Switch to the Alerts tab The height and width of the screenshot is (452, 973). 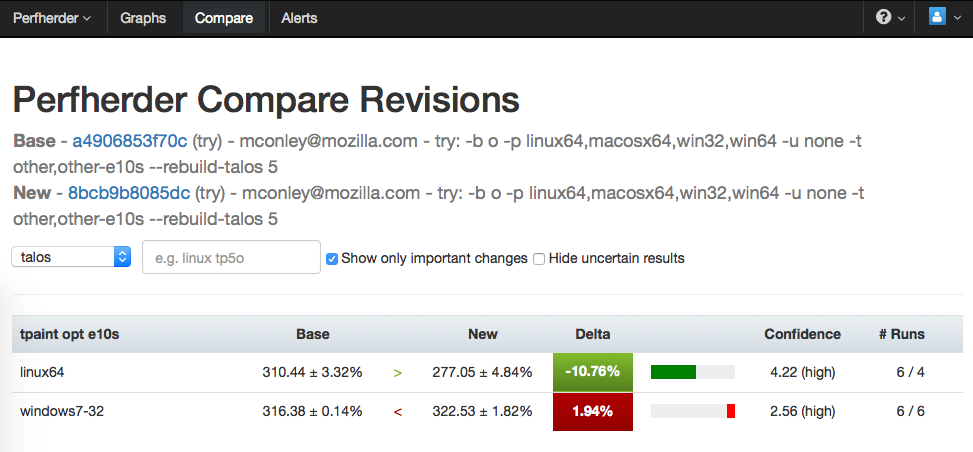click(x=300, y=18)
